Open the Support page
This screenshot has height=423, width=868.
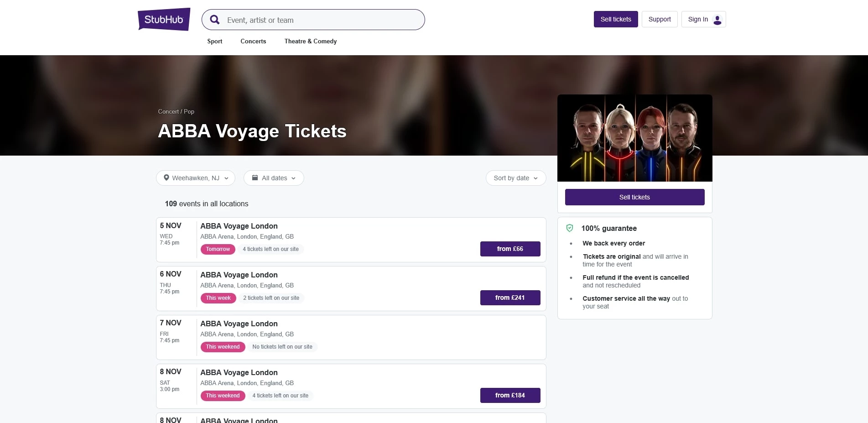[660, 19]
